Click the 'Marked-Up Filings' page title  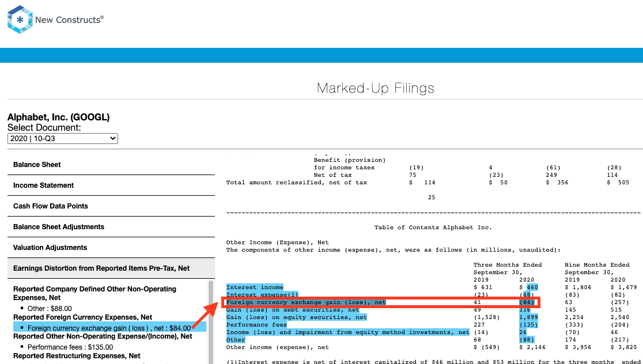[375, 88]
